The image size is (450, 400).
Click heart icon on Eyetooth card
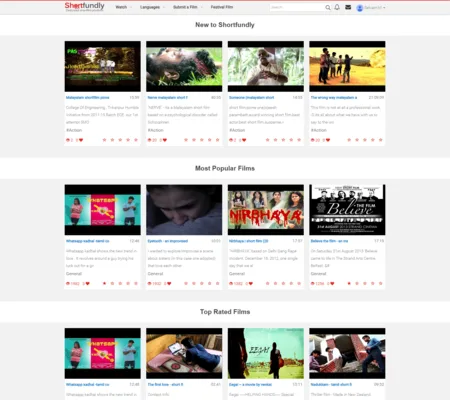[169, 284]
